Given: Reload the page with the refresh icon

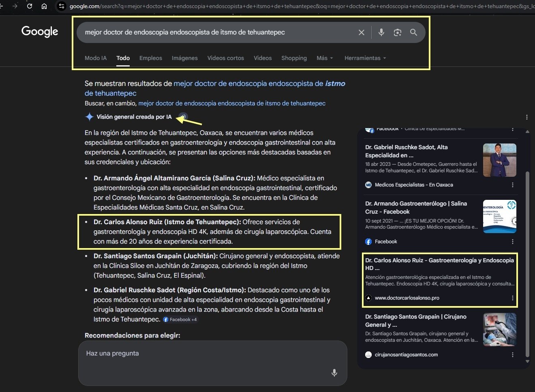Looking at the screenshot, I should click(x=30, y=6).
